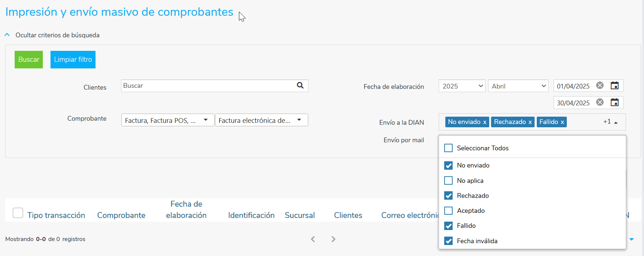This screenshot has width=644, height=256.
Task: Expand the month 'Abril' dropdown
Action: click(518, 86)
